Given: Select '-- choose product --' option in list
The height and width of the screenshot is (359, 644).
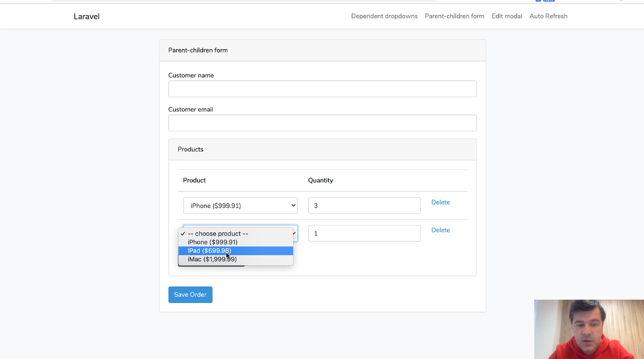Looking at the screenshot, I should [235, 234].
